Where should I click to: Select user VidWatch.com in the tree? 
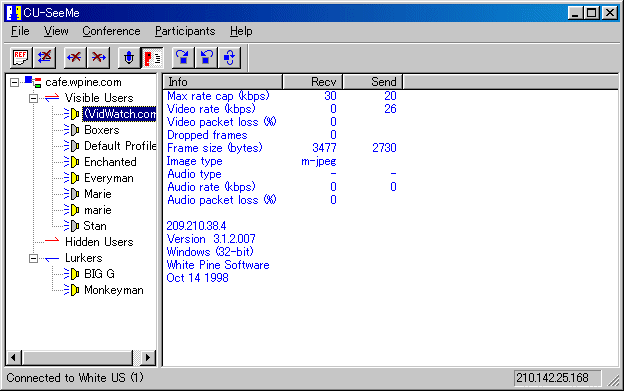pos(119,114)
